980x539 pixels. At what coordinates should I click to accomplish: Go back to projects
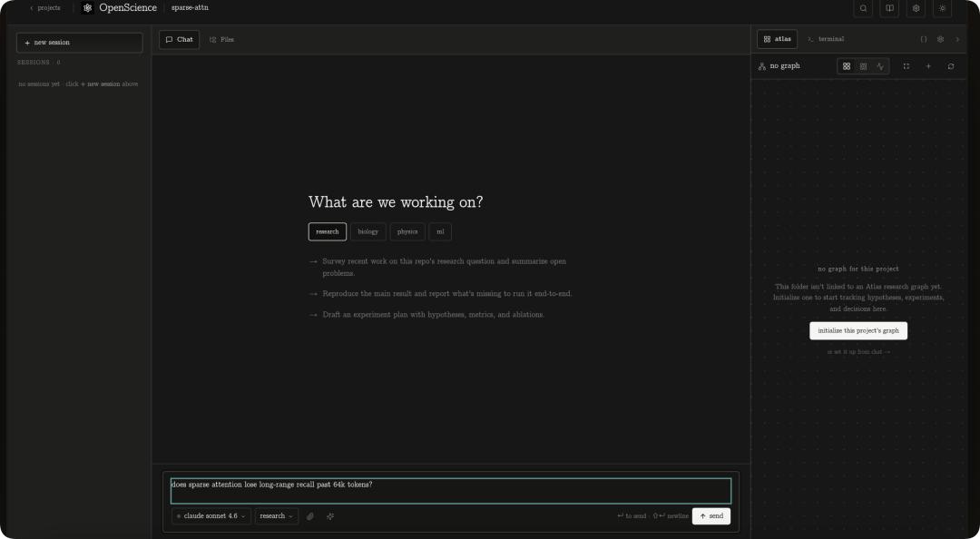[45, 8]
